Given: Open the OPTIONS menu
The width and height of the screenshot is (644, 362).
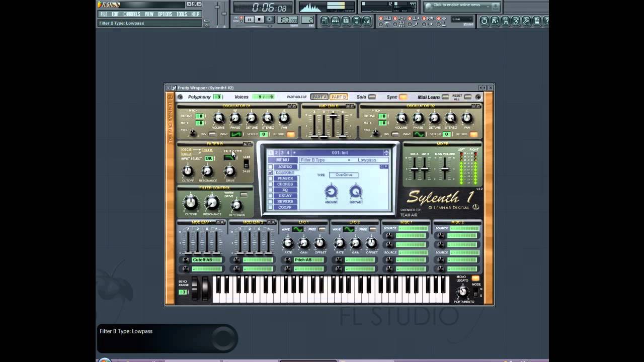Looking at the screenshot, I should (165, 14).
